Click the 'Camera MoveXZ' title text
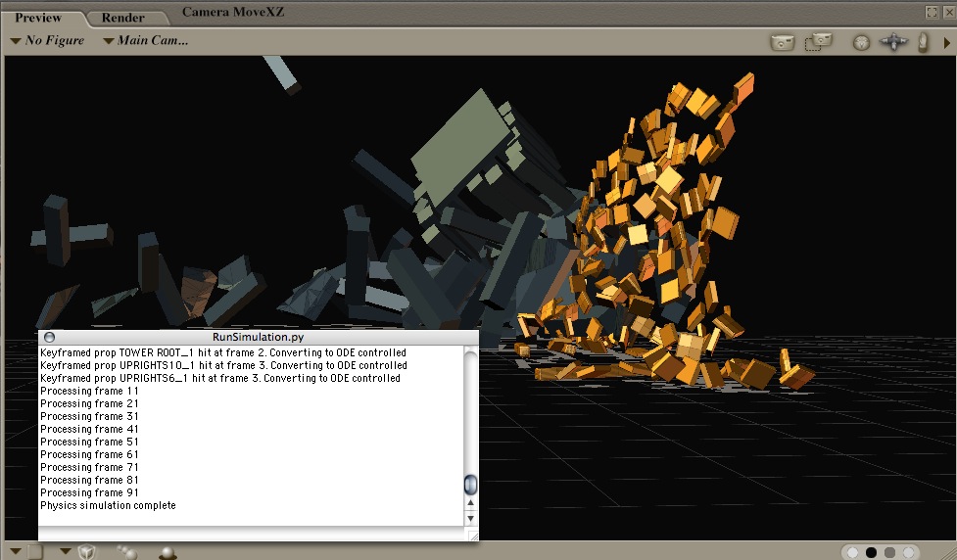This screenshot has width=957, height=560. [233, 12]
